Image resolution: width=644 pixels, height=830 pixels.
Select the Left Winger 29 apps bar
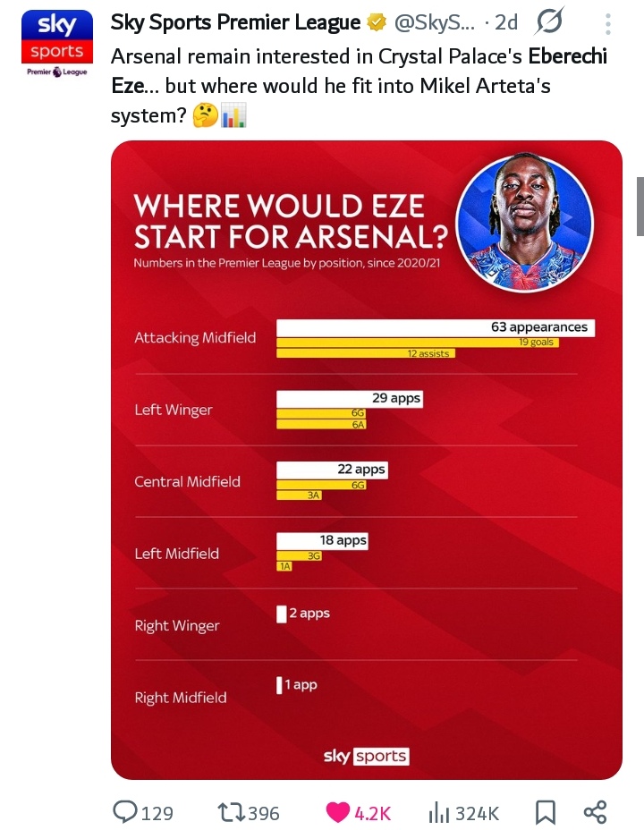(349, 399)
